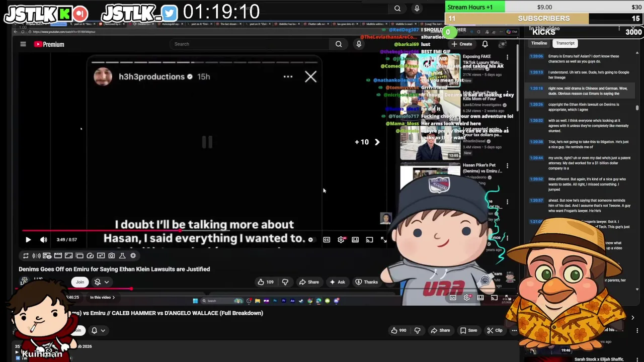Close the h3h3productions story overlay

[x=310, y=76]
